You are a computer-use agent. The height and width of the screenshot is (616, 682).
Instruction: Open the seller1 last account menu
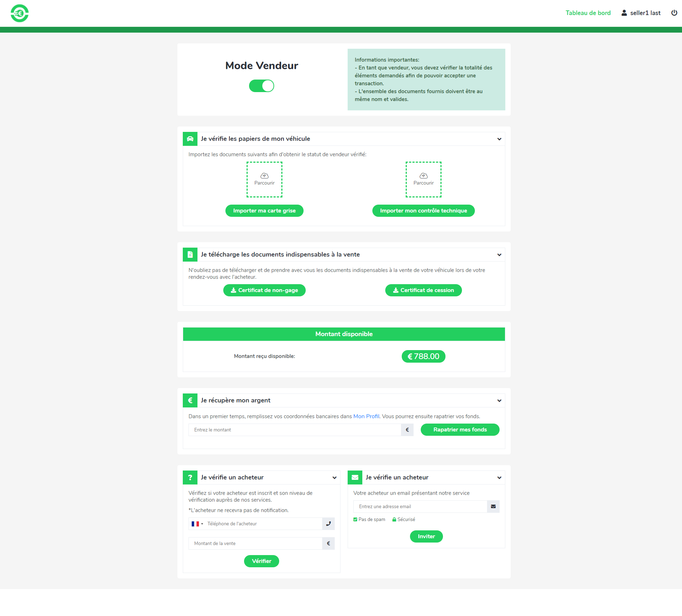[x=645, y=13]
